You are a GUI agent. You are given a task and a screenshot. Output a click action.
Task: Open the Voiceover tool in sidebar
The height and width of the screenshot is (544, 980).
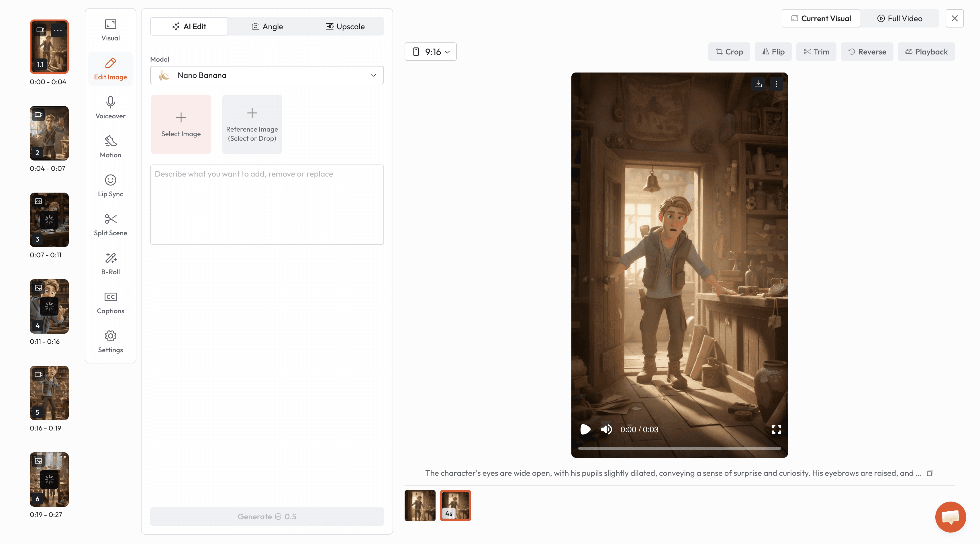[110, 108]
